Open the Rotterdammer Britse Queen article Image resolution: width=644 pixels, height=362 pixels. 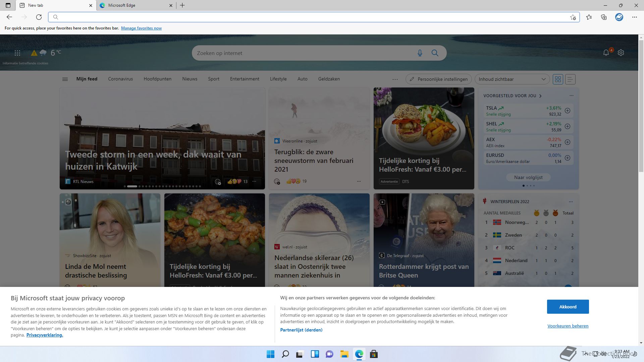coord(424,271)
